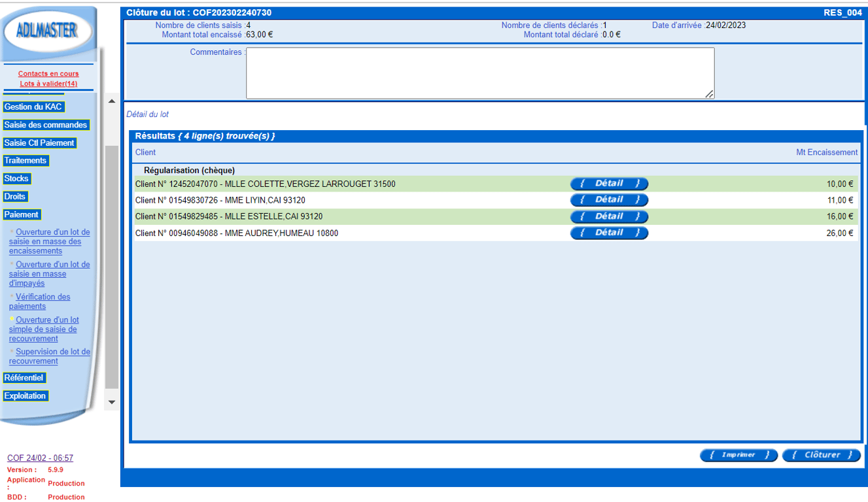Open the Droits menu
The width and height of the screenshot is (868, 502).
(14, 196)
